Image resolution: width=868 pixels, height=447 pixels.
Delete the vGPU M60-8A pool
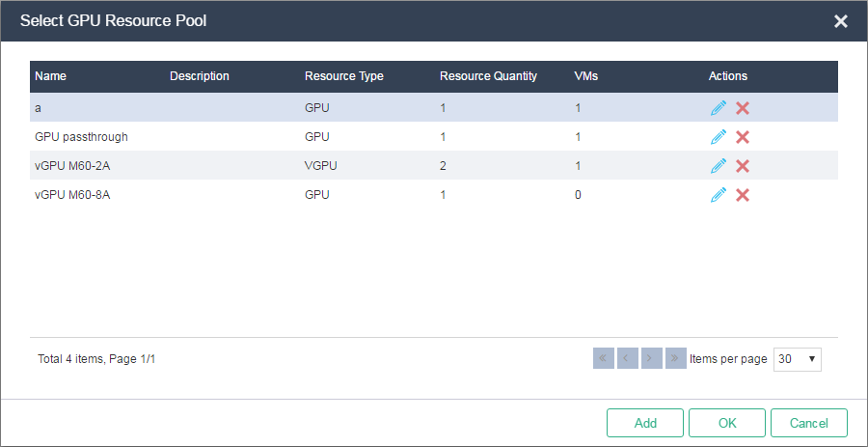point(743,195)
